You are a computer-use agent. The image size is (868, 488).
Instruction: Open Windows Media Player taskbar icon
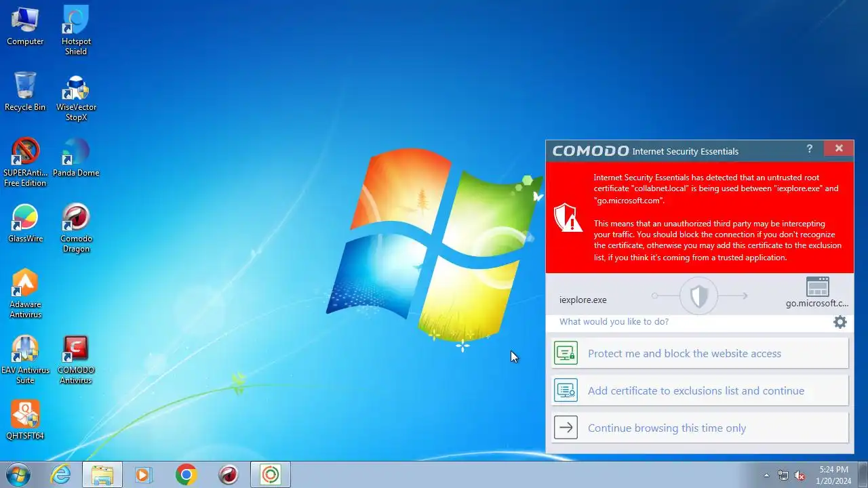click(143, 474)
